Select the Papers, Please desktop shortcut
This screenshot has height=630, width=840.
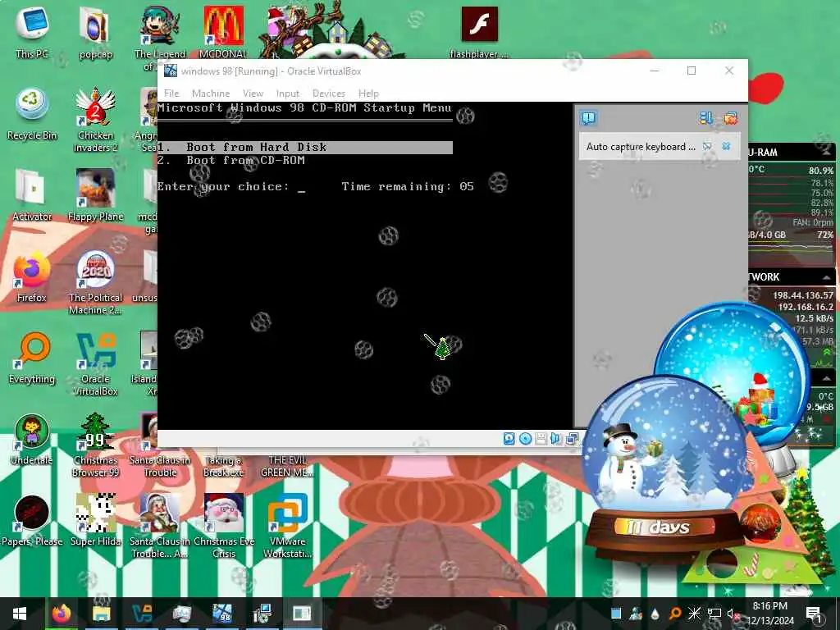click(x=32, y=521)
